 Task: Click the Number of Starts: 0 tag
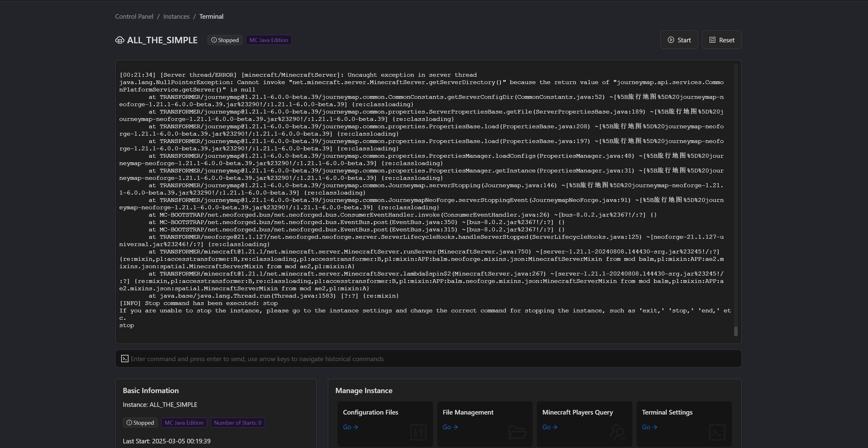(238, 423)
